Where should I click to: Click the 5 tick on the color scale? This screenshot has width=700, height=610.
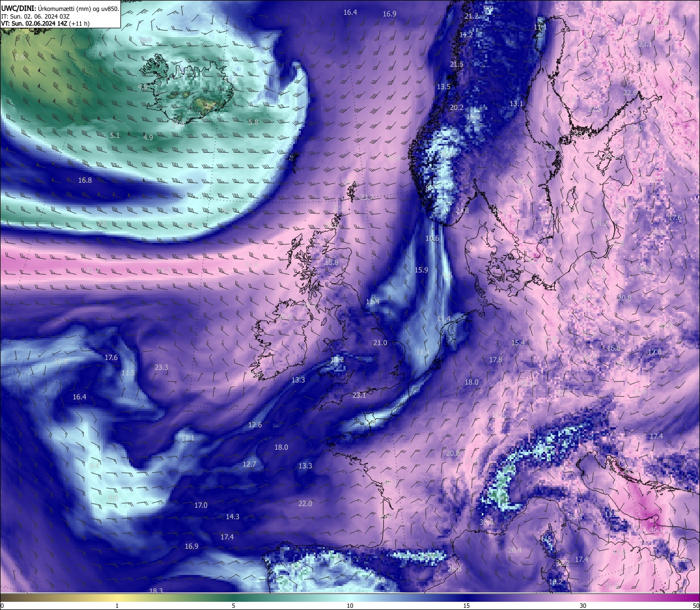pos(234,606)
